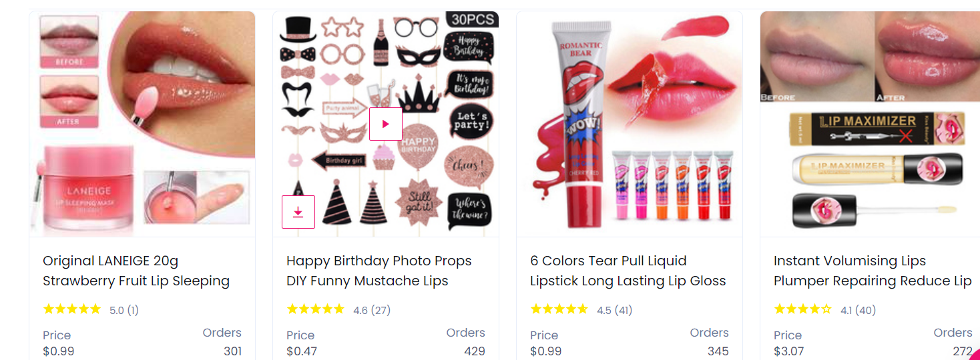Screen dimensions: 980x360
Task: View the (41) reviews count for lipstick
Action: click(x=624, y=310)
